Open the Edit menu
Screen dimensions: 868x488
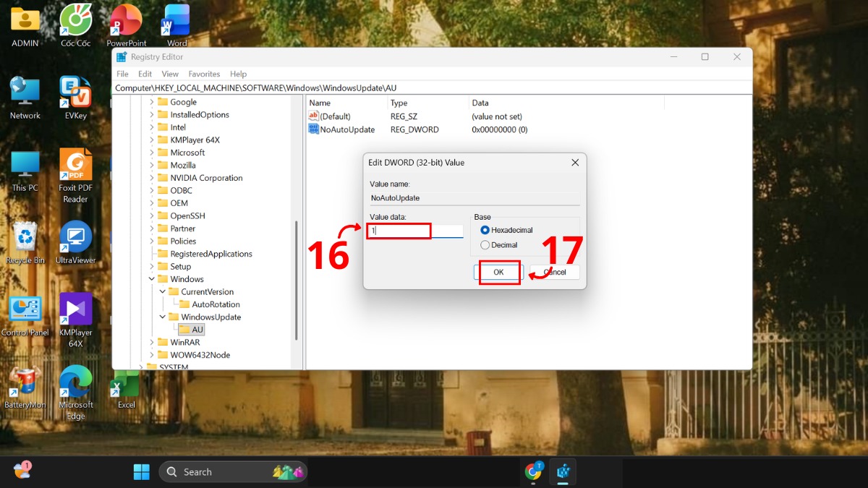click(x=145, y=74)
